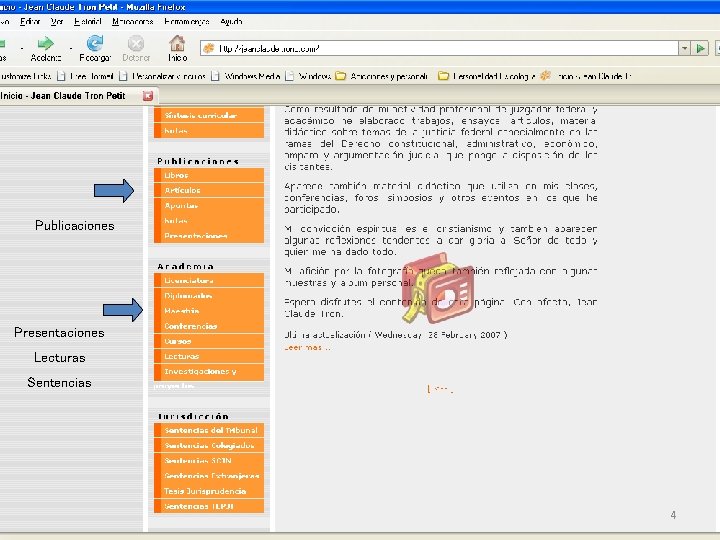Open the Personalizar vínculos bookmark
This screenshot has height=540, width=720.
[x=162, y=76]
